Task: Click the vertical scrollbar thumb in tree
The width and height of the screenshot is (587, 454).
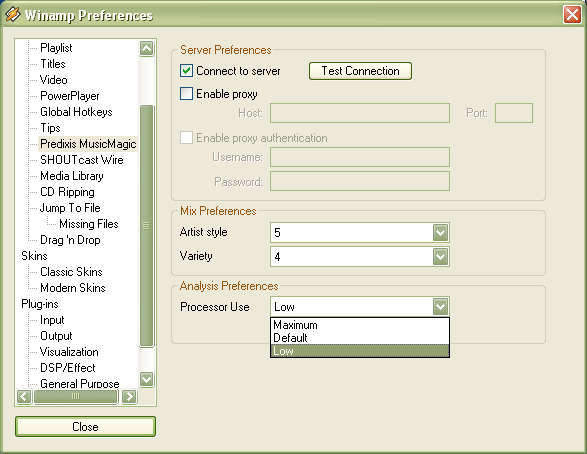Action: [x=146, y=226]
